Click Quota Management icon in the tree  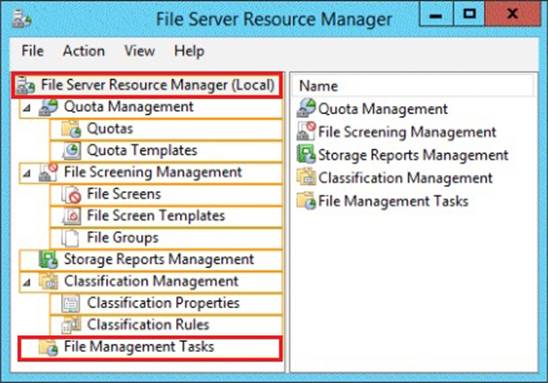(x=48, y=107)
